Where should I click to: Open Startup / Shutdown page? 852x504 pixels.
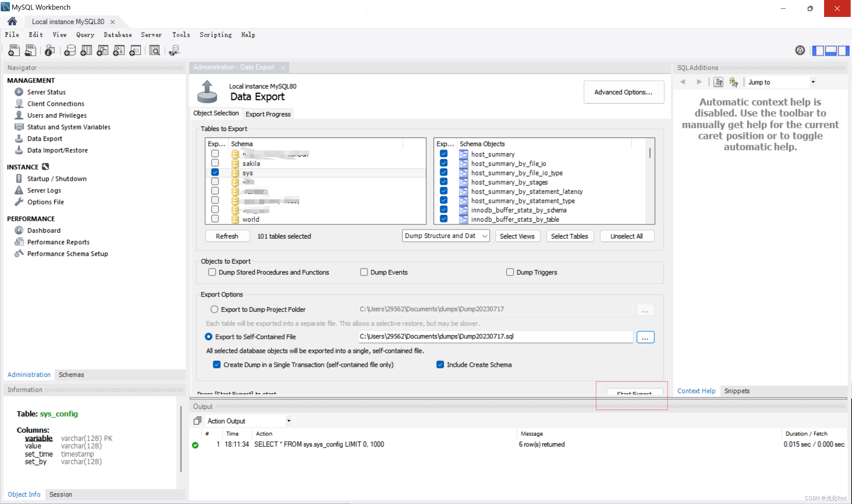click(57, 179)
